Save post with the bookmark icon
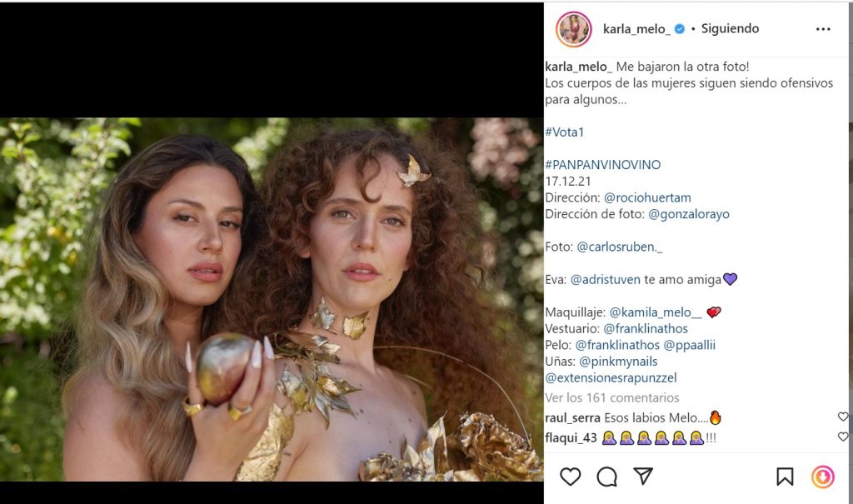This screenshot has height=504, width=853. (x=785, y=477)
